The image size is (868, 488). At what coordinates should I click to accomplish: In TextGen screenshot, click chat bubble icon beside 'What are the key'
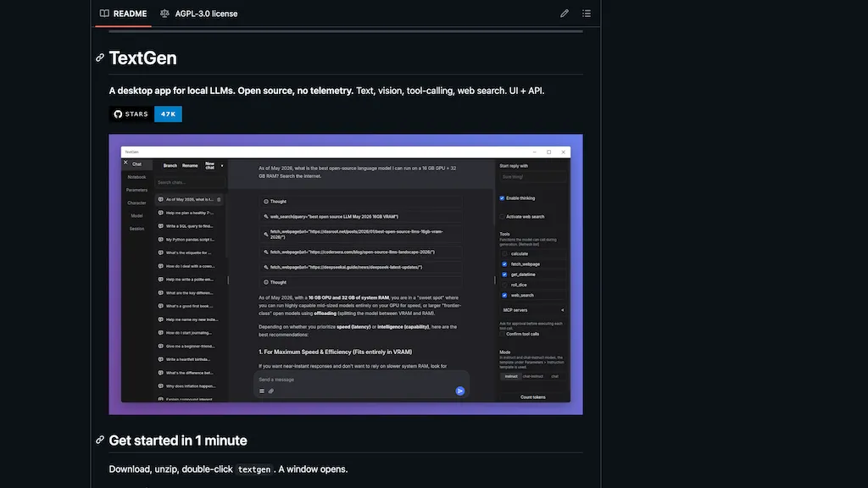pyautogui.click(x=160, y=292)
